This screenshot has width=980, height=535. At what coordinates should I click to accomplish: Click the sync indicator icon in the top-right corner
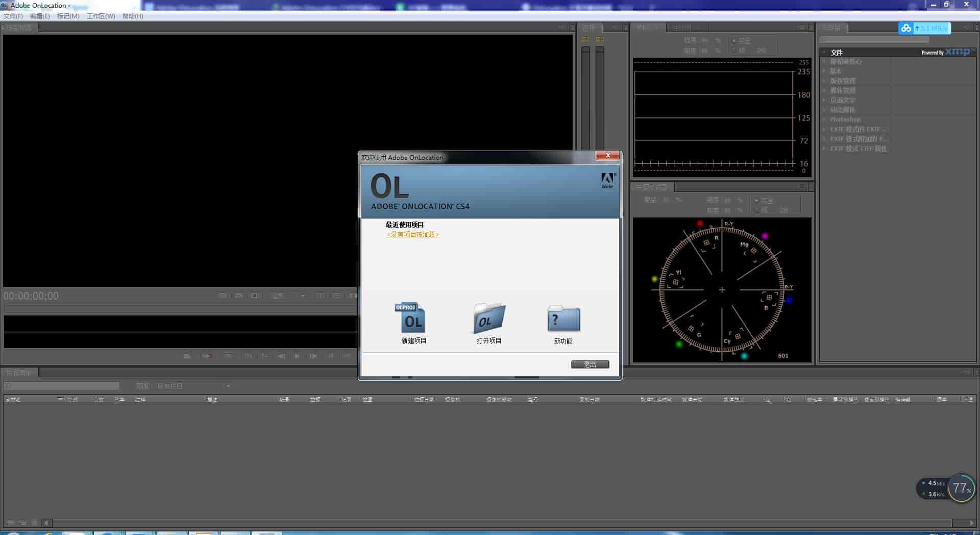click(906, 28)
